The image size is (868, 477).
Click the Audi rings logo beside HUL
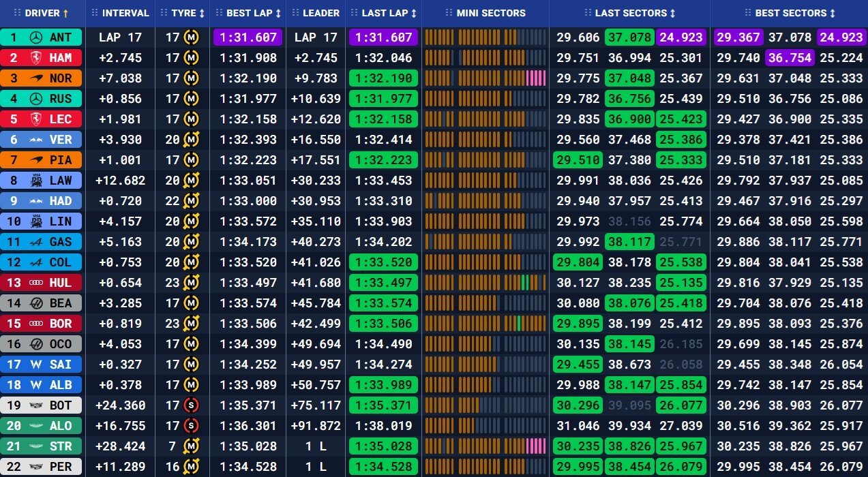pos(38,283)
